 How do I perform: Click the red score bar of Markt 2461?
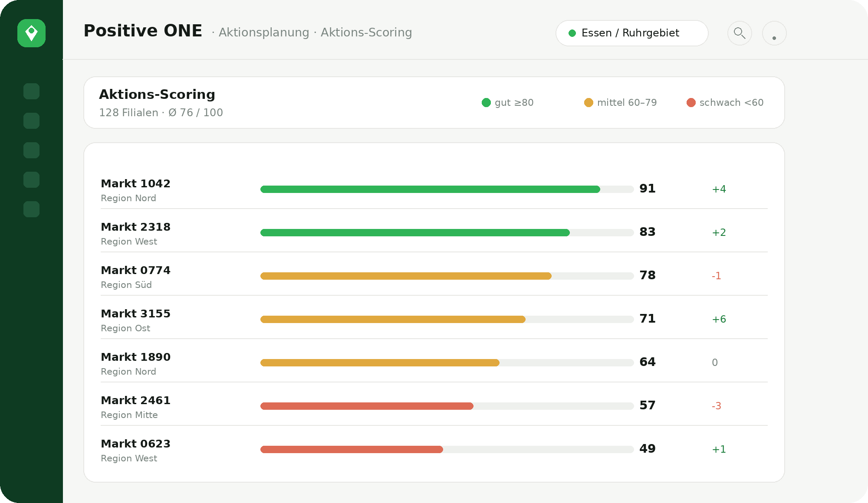(367, 406)
